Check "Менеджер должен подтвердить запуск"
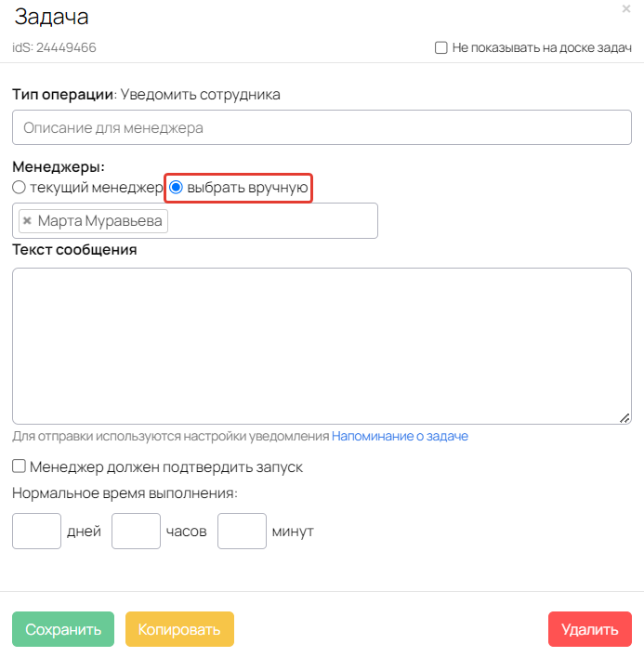The height and width of the screenshot is (657, 644). coord(20,466)
